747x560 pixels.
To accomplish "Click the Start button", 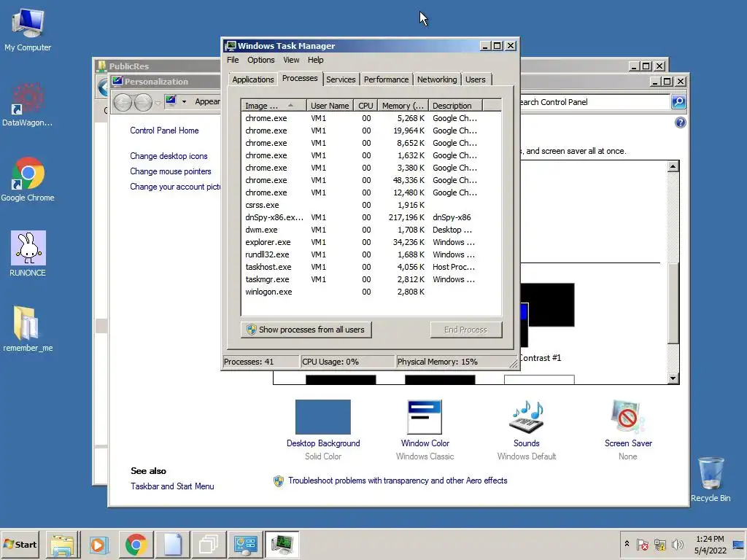I will pyautogui.click(x=20, y=544).
